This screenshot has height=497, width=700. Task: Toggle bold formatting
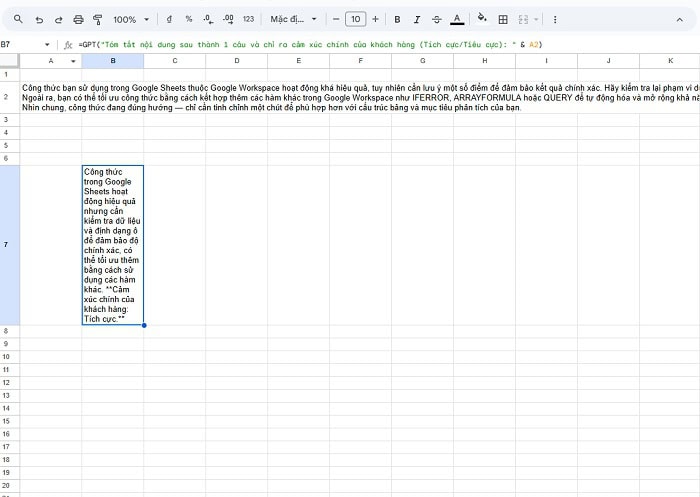click(397, 19)
